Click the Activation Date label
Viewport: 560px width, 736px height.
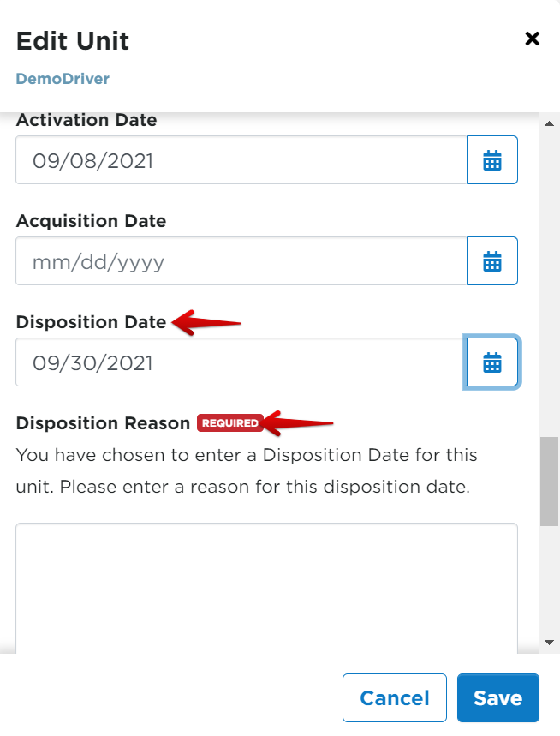86,120
